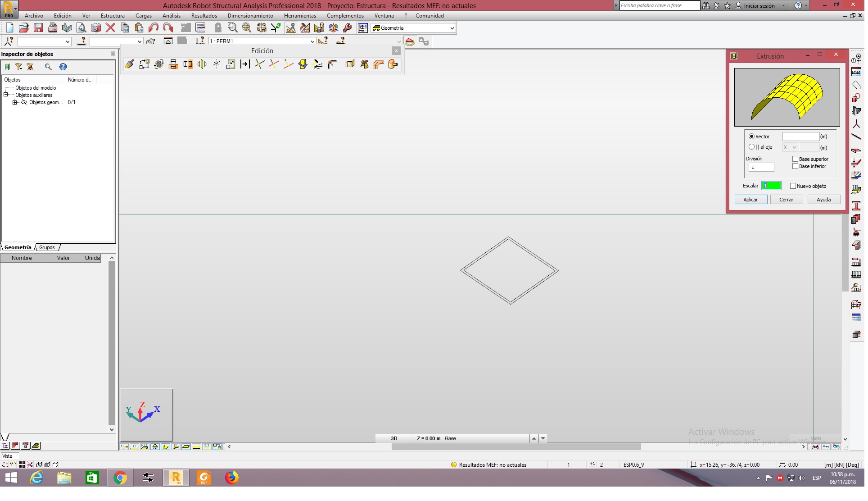The width and height of the screenshot is (868, 501).
Task: Select the vertical mirror tool in Edición toolbar
Action: coord(188,64)
